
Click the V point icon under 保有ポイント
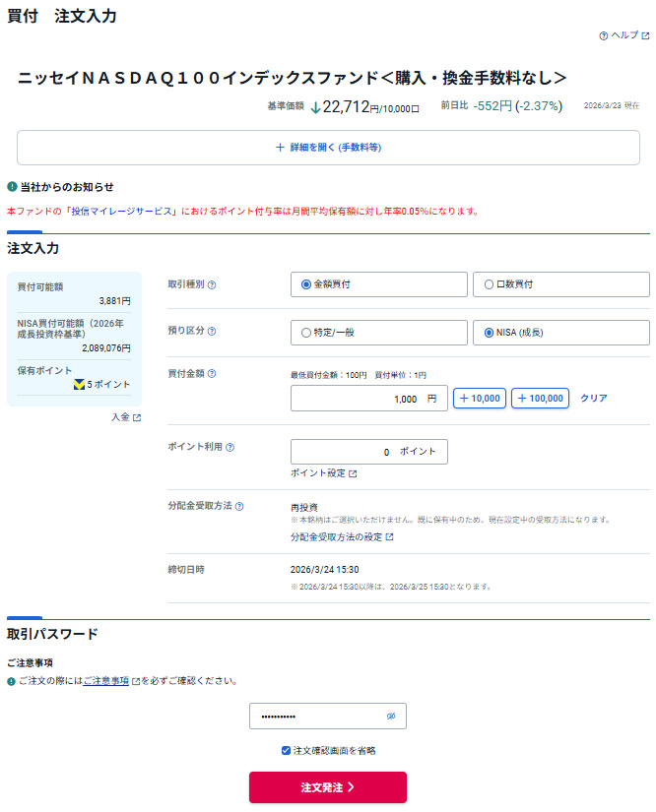[79, 385]
